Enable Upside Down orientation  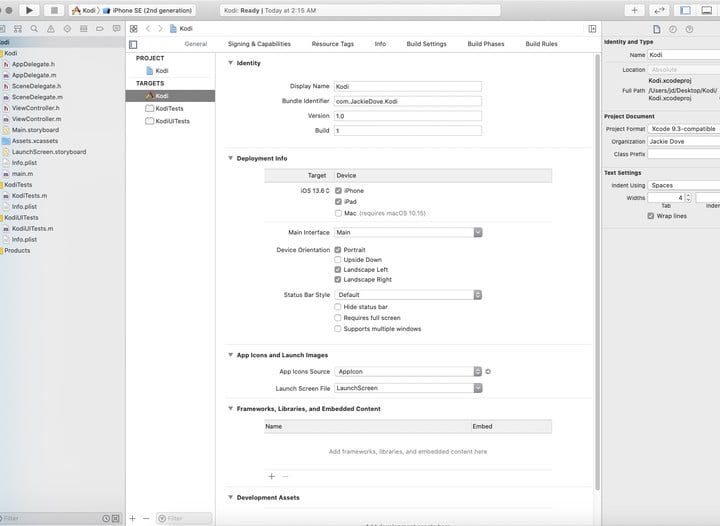[338, 260]
